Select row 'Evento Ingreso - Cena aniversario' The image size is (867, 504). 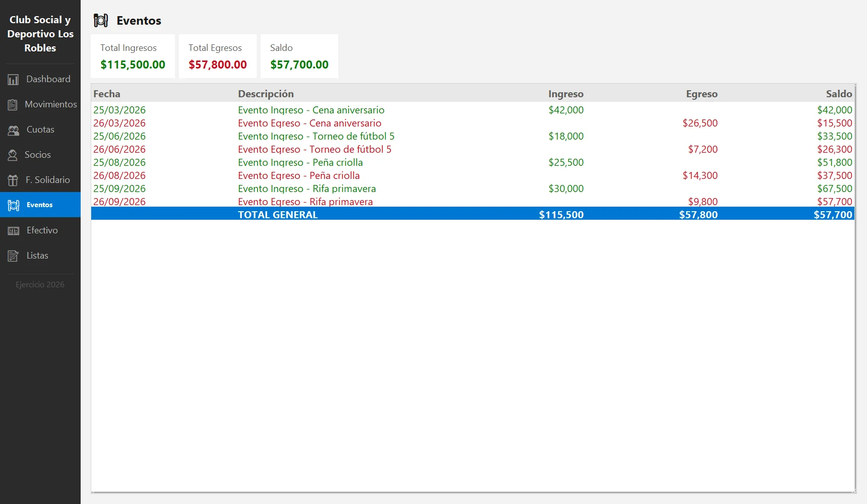(x=473, y=110)
